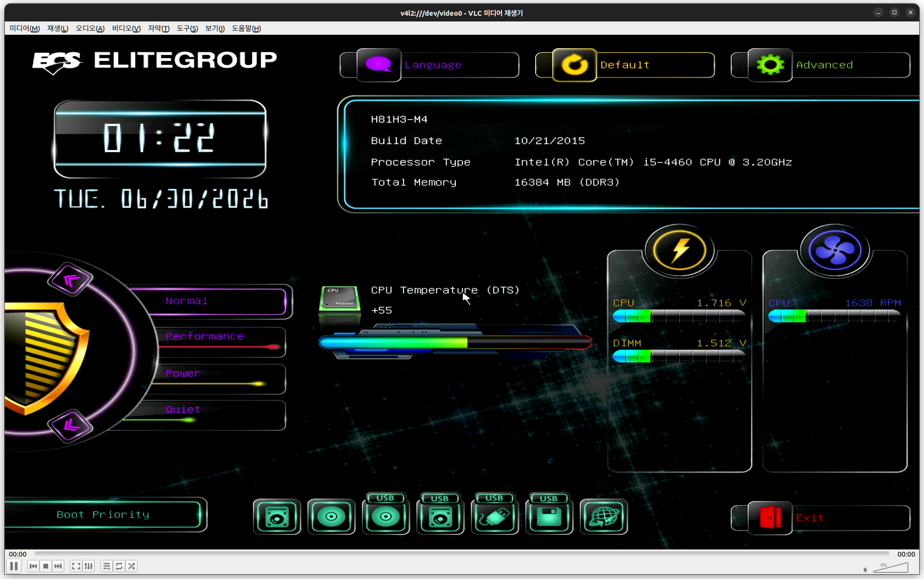Toggle the VLC playlist view
Viewport: 924px width, 579px height.
pyautogui.click(x=106, y=566)
